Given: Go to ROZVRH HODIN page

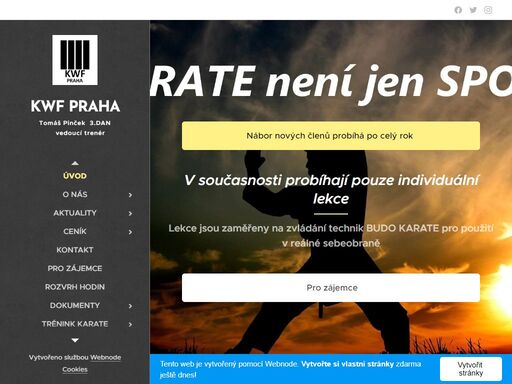Looking at the screenshot, I should tap(75, 287).
